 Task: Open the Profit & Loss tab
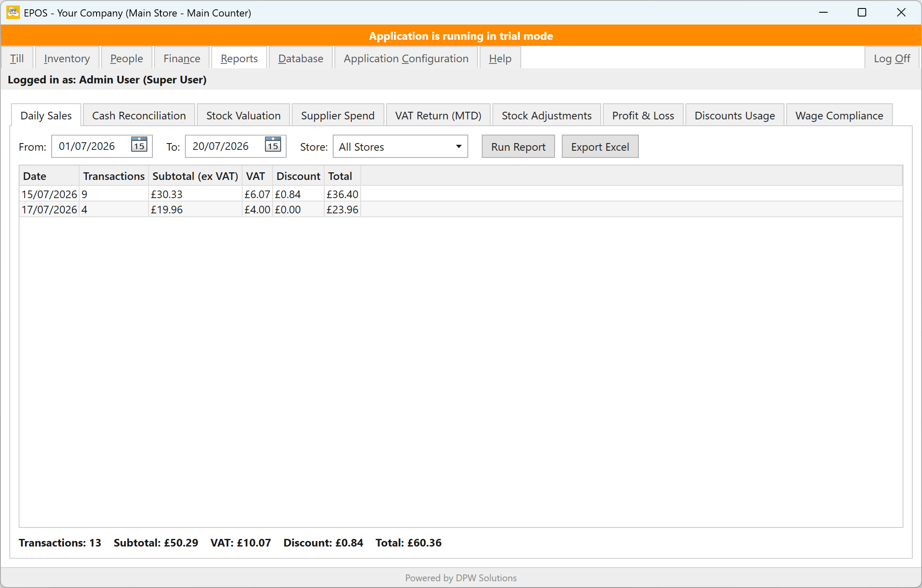[643, 115]
